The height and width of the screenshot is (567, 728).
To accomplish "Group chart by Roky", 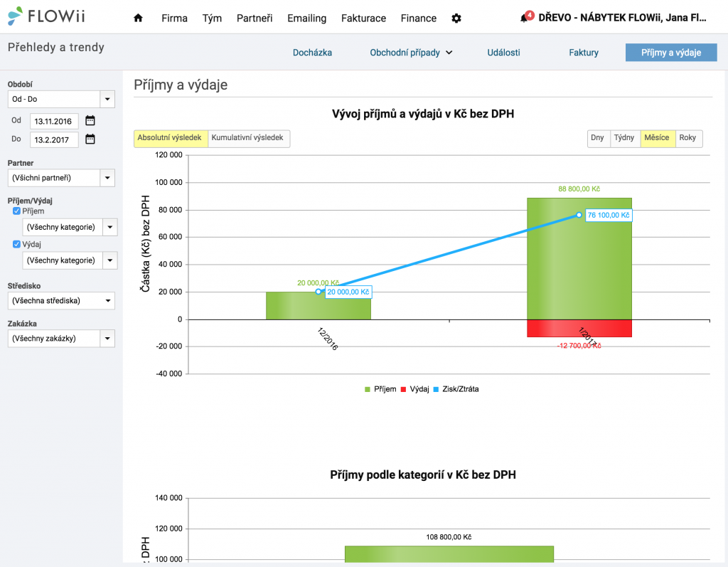I will 688,138.
